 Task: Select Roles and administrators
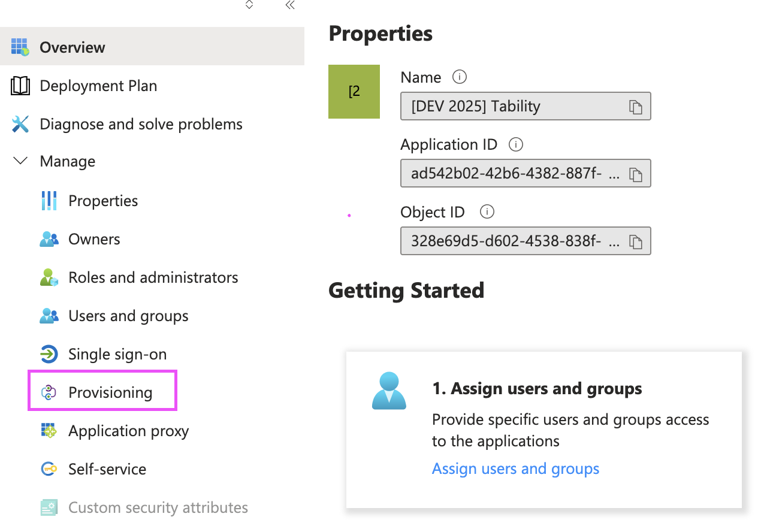pos(153,277)
